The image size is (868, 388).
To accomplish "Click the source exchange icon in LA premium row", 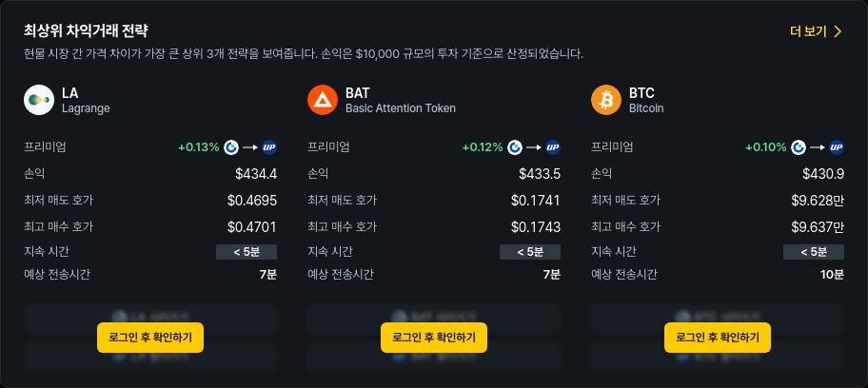I will click(231, 147).
